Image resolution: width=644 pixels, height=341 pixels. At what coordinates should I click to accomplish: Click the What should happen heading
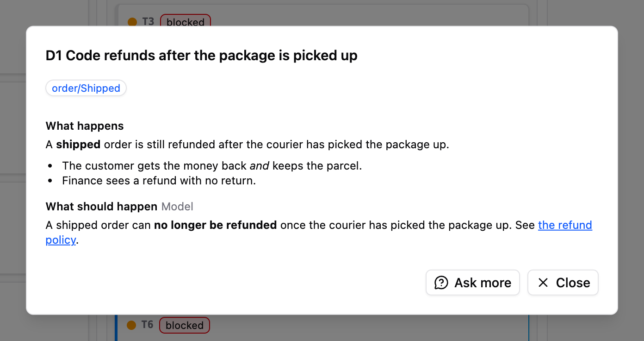[102, 207]
